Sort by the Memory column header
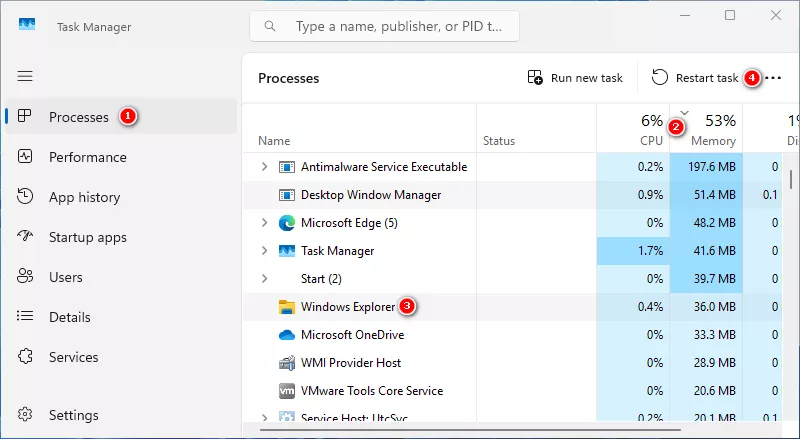The height and width of the screenshot is (439, 800). (x=706, y=128)
